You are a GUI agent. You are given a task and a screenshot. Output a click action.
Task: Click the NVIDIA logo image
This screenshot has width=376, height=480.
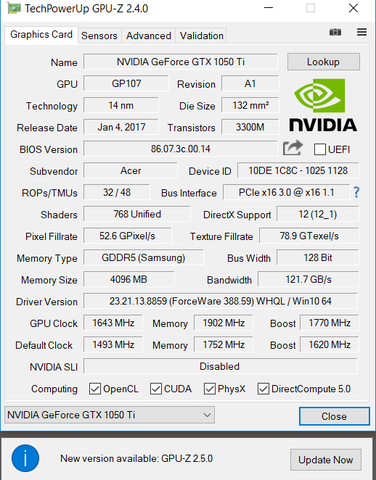click(323, 105)
